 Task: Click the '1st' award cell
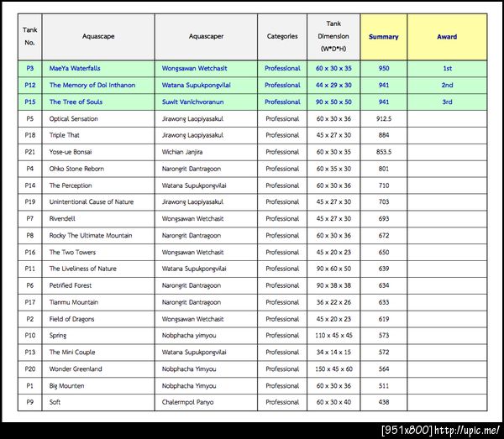pyautogui.click(x=447, y=68)
